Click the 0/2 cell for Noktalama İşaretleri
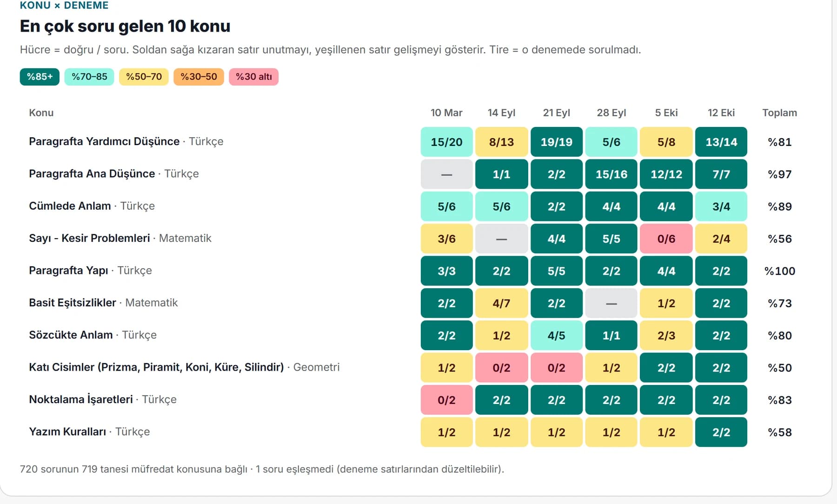This screenshot has height=504, width=837. tap(447, 400)
